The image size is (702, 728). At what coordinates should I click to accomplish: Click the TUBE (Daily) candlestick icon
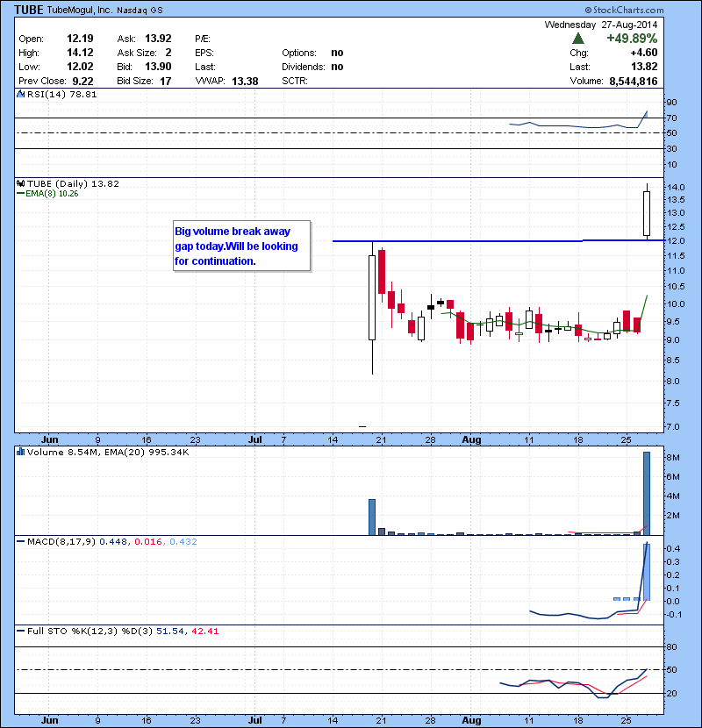click(x=20, y=183)
